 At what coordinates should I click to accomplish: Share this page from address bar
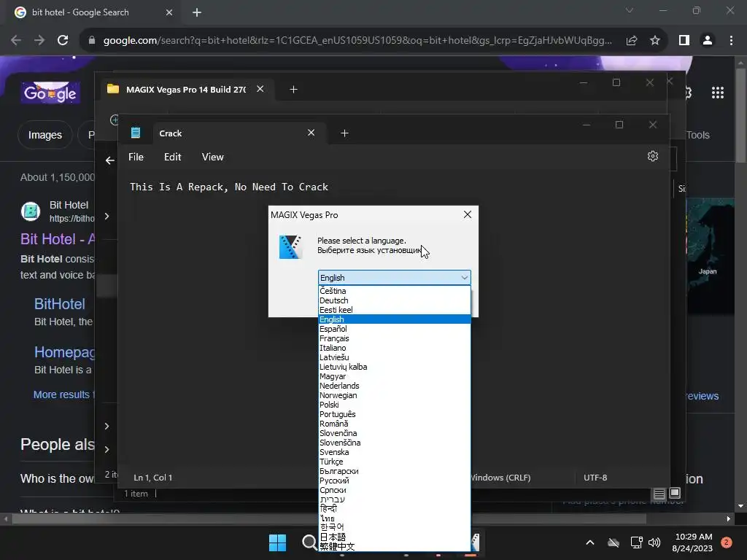pos(632,41)
